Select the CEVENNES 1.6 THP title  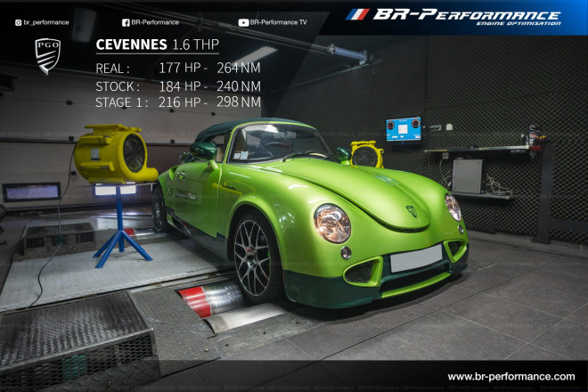point(157,45)
